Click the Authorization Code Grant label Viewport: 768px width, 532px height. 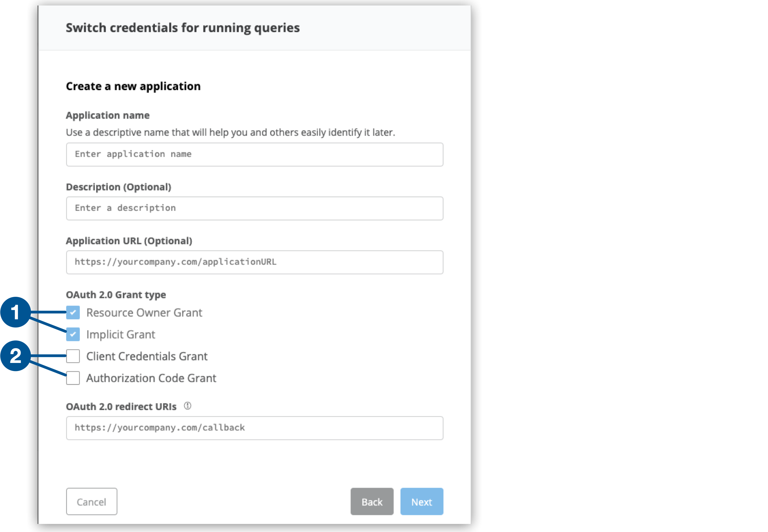tap(151, 378)
